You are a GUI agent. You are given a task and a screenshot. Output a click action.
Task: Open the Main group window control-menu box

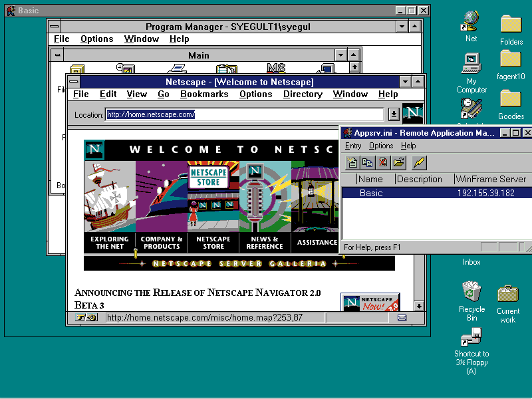pos(57,55)
